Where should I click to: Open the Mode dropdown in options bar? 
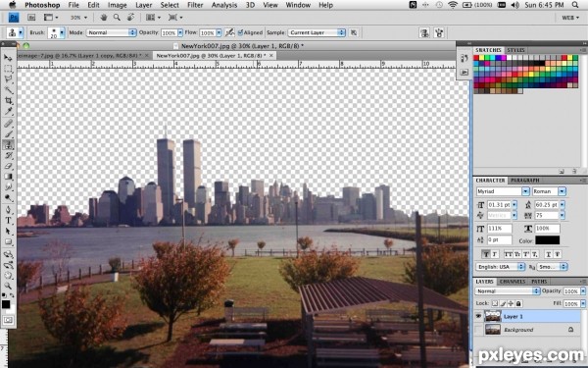112,32
